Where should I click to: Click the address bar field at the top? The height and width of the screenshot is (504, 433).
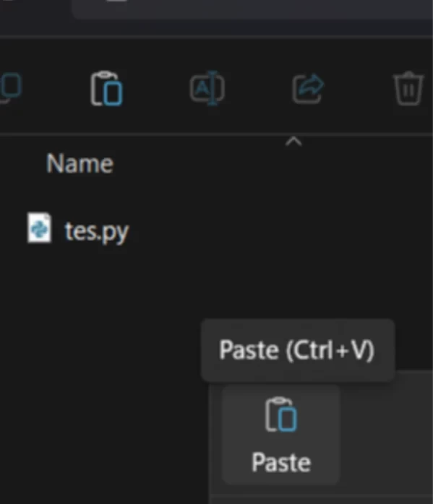pos(252,9)
